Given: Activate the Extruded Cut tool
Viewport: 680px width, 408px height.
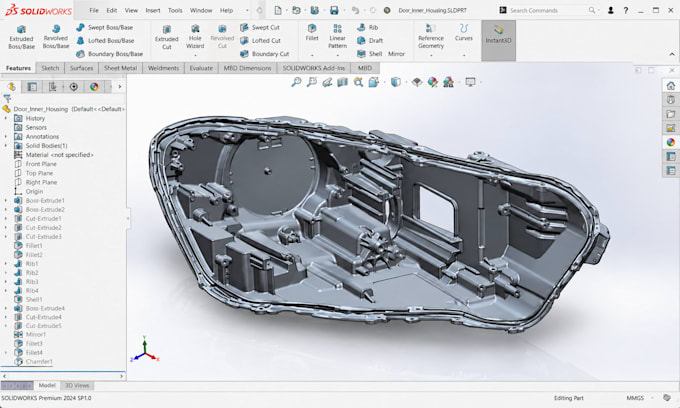Looking at the screenshot, I should [167, 37].
